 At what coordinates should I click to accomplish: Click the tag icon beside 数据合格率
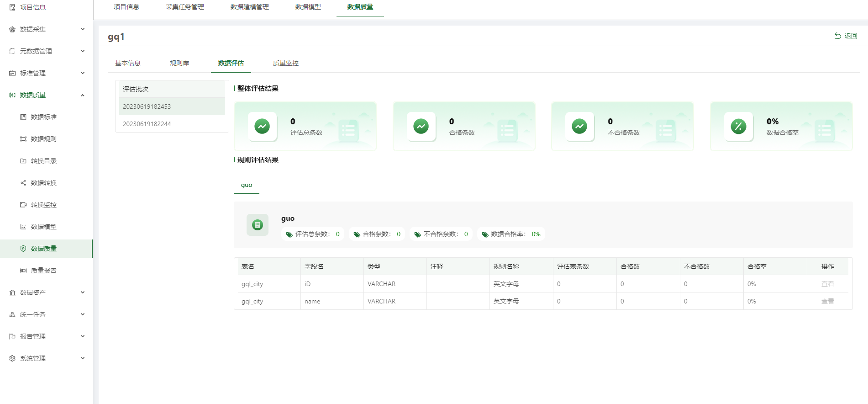[485, 234]
